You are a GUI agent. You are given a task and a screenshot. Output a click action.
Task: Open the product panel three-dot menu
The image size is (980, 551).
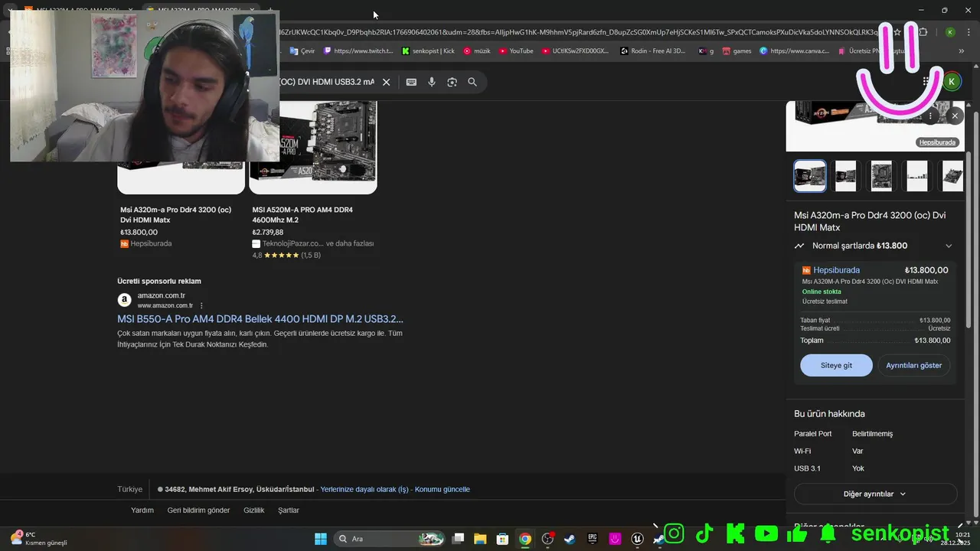(930, 116)
